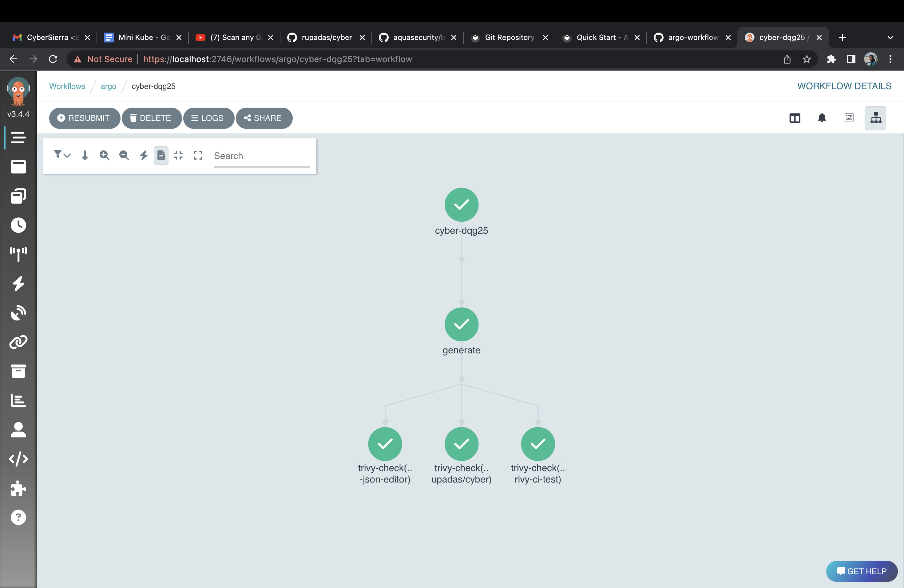Open Event Flow antenna icon in sidebar
904x588 pixels.
[x=18, y=254]
